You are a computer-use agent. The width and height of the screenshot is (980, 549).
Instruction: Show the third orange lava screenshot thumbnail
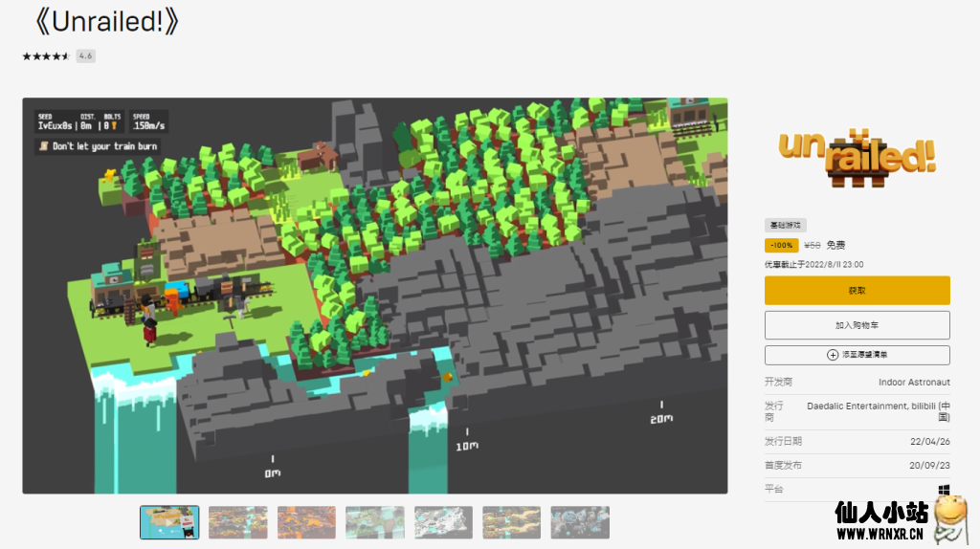306,522
